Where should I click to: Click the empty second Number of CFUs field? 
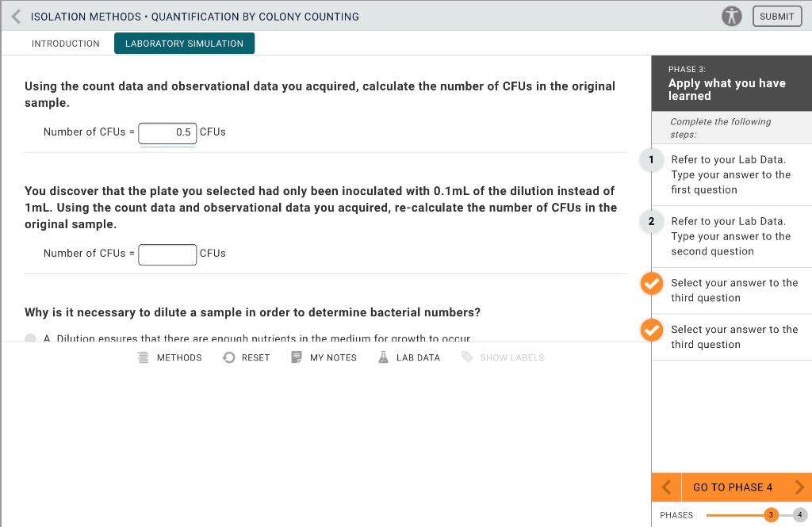[167, 254]
